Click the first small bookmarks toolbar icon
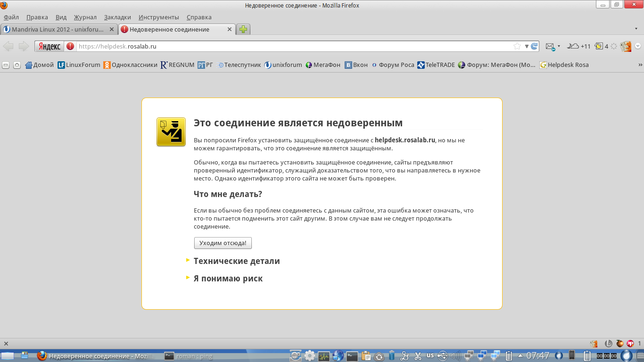The height and width of the screenshot is (362, 644). pos(6,65)
